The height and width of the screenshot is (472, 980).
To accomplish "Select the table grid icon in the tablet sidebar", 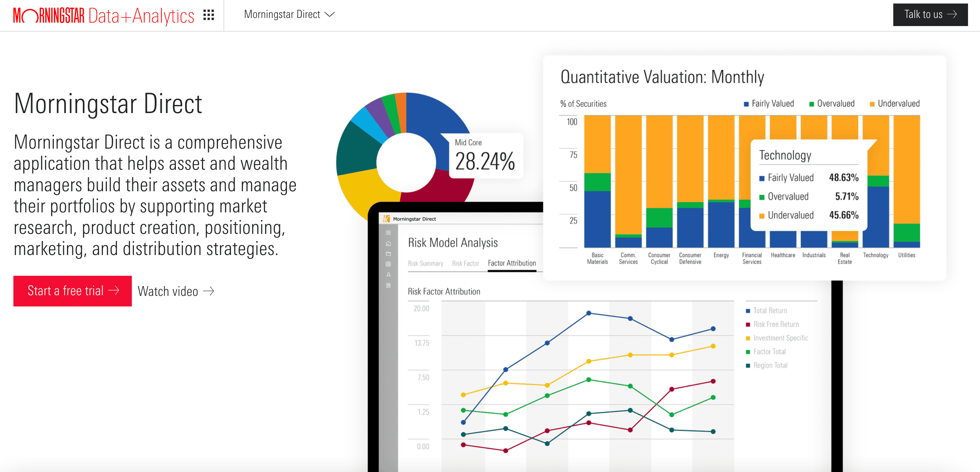I will [x=388, y=264].
